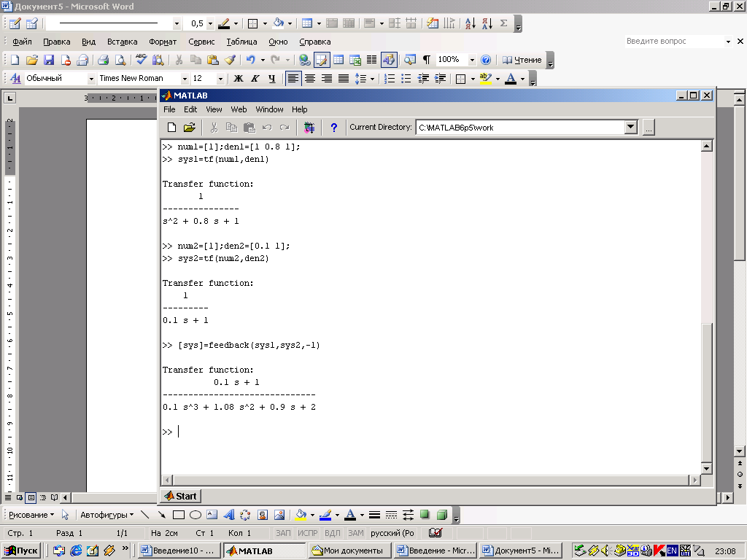Click the MATLAB help question mark icon
Image resolution: width=747 pixels, height=560 pixels.
(x=334, y=128)
